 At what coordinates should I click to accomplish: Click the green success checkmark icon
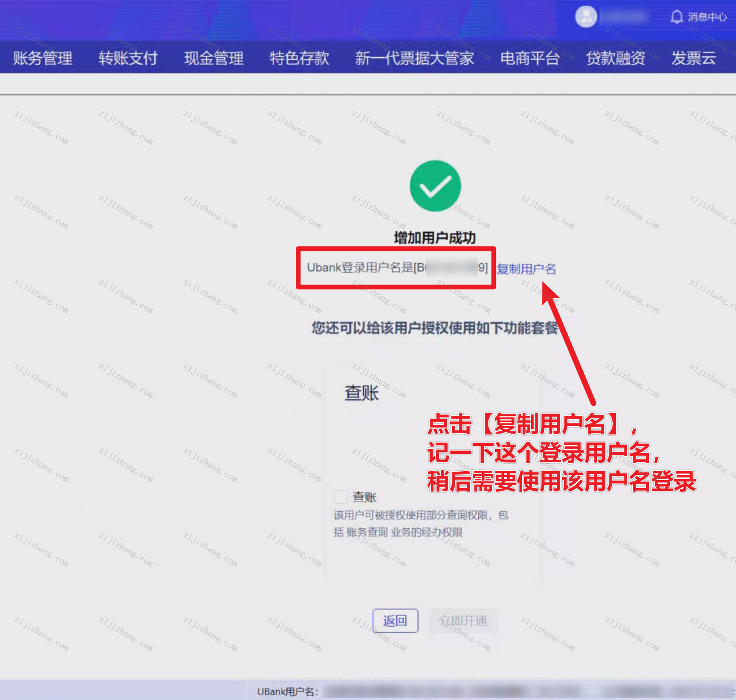pos(435,186)
